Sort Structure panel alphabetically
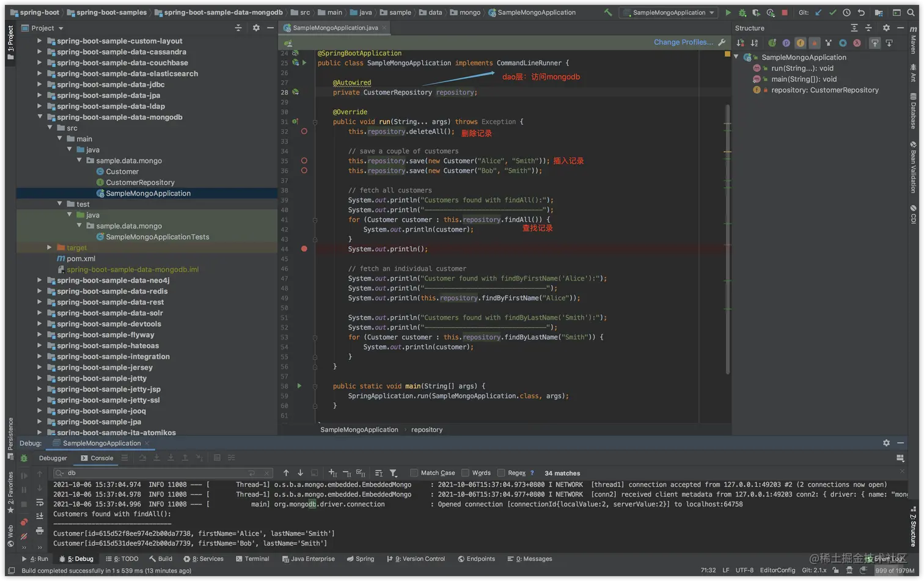 [754, 43]
